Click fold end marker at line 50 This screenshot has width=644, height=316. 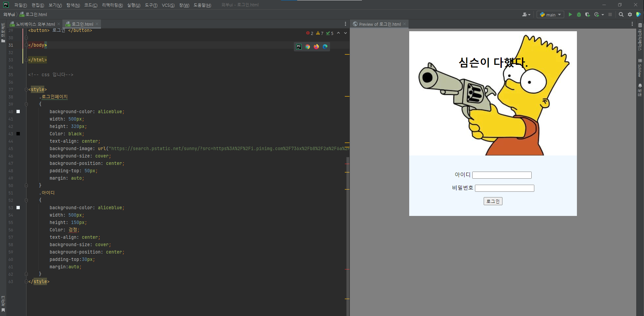click(x=26, y=185)
